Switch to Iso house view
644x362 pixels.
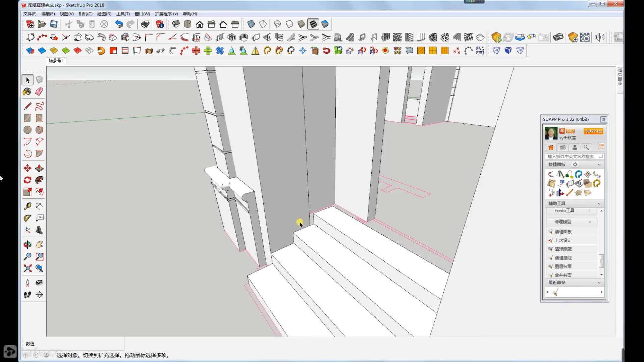pos(176,24)
